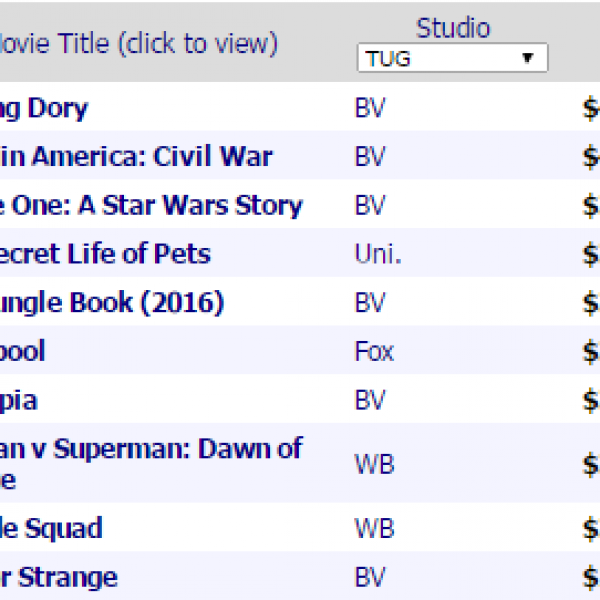Click BV studio in Finding Dory row

coord(370,108)
